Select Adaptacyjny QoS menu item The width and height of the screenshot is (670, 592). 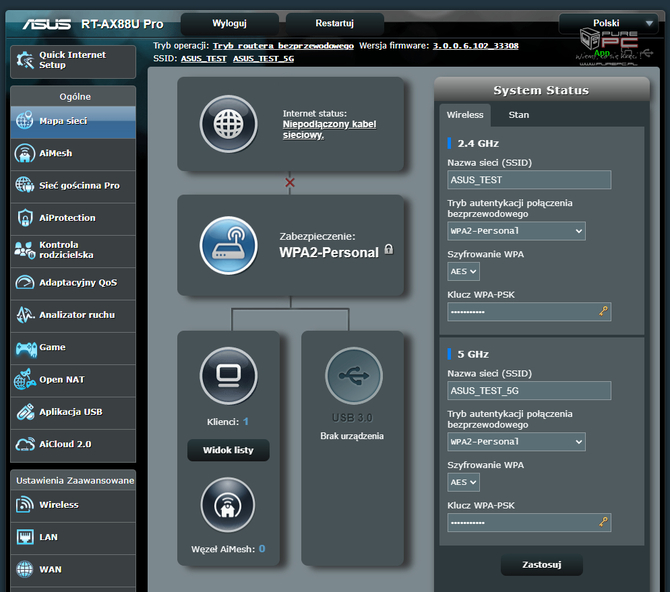coord(73,283)
